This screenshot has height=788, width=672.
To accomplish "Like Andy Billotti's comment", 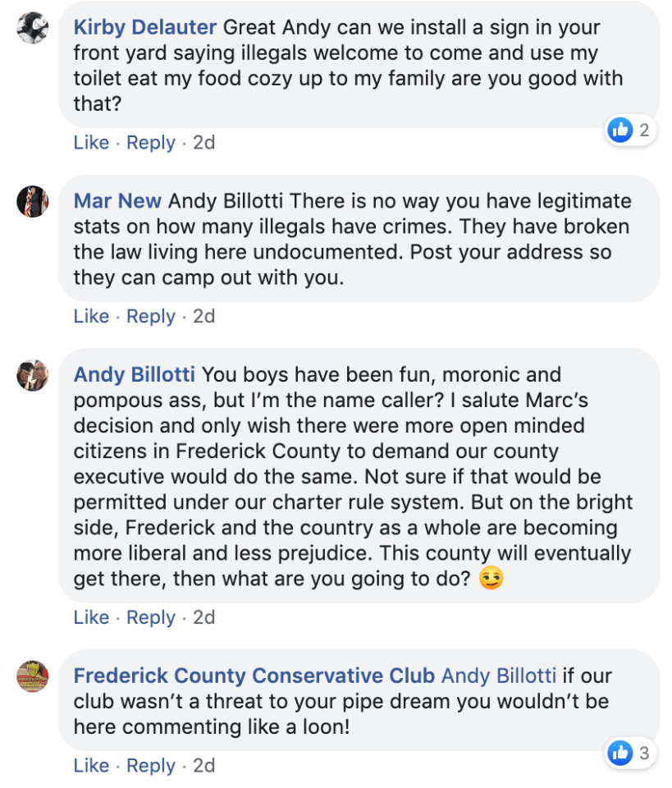I will tap(91, 617).
